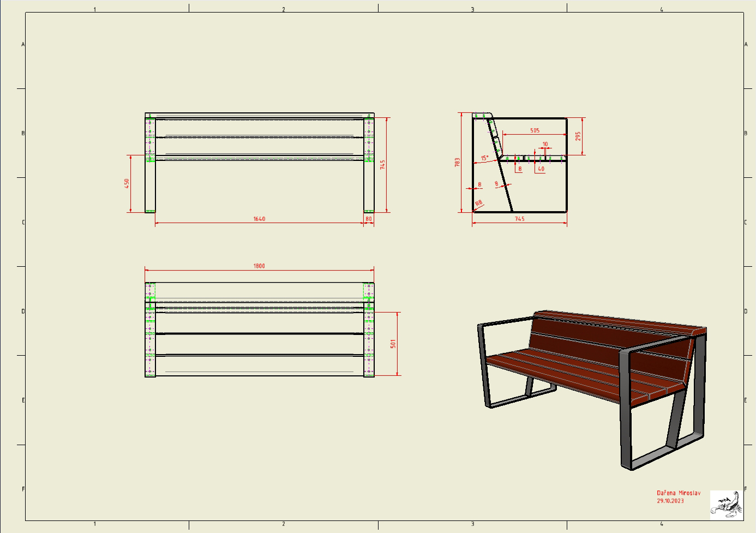Select the R8 radius dimension
This screenshot has width=756, height=533.
tap(479, 203)
